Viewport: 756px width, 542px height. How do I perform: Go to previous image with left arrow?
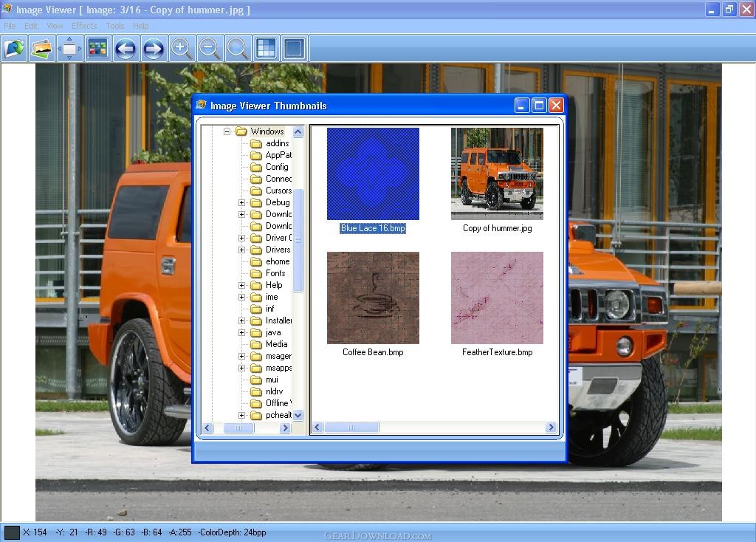[x=126, y=49]
